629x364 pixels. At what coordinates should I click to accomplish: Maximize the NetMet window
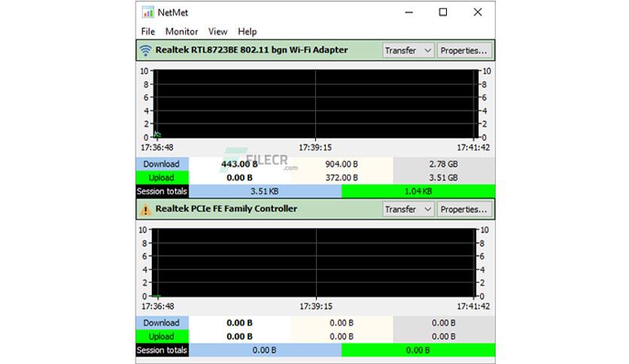point(443,13)
